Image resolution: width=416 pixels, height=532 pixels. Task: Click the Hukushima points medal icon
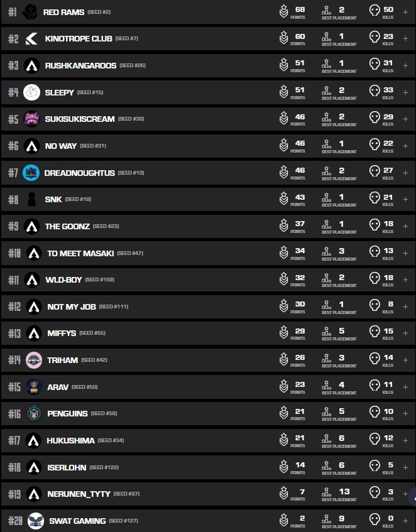pyautogui.click(x=284, y=440)
